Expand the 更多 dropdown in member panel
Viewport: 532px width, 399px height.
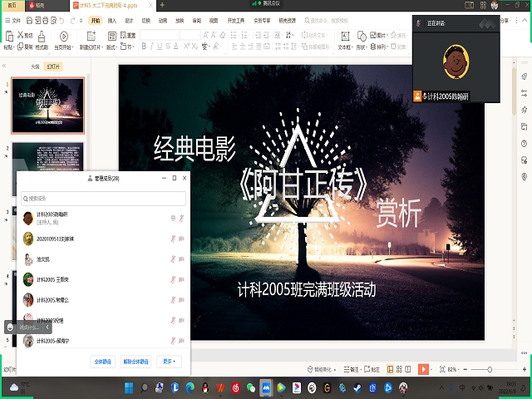(x=169, y=362)
